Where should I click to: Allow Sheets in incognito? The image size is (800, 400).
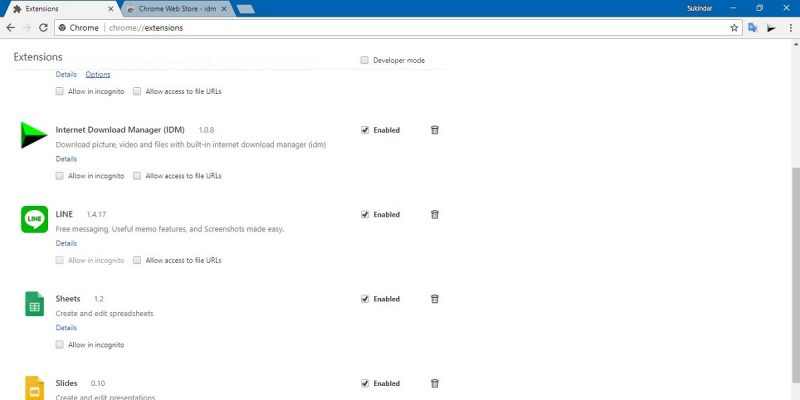pyautogui.click(x=60, y=344)
